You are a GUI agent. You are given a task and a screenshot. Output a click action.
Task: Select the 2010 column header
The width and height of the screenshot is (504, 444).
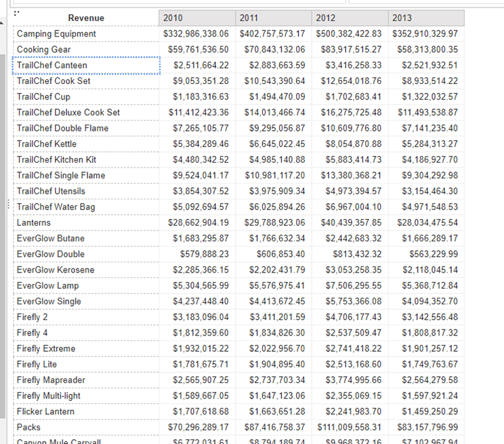[x=197, y=18]
